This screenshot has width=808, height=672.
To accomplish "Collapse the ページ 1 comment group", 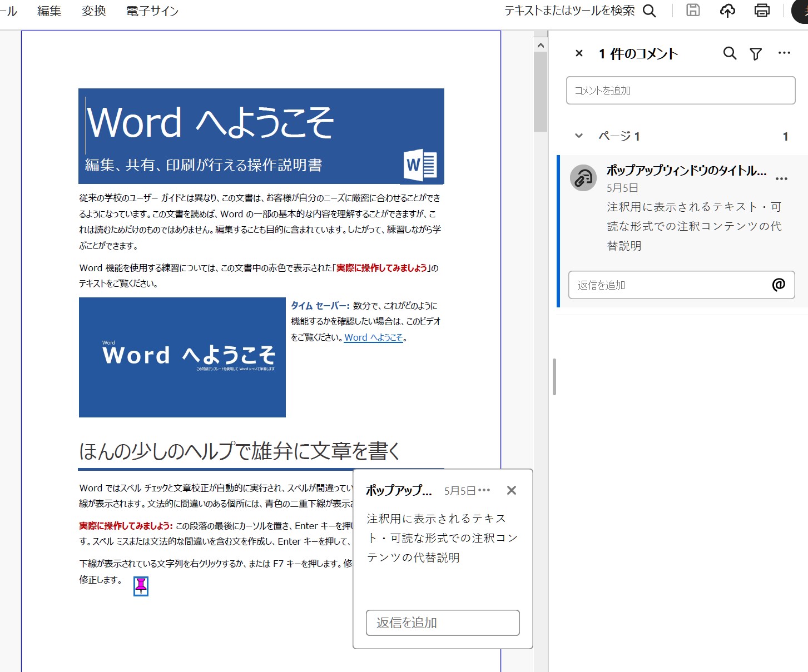I will tap(579, 136).
